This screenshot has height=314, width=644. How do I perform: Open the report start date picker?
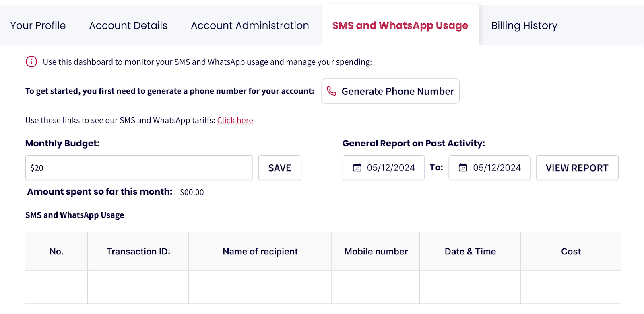[x=390, y=168]
